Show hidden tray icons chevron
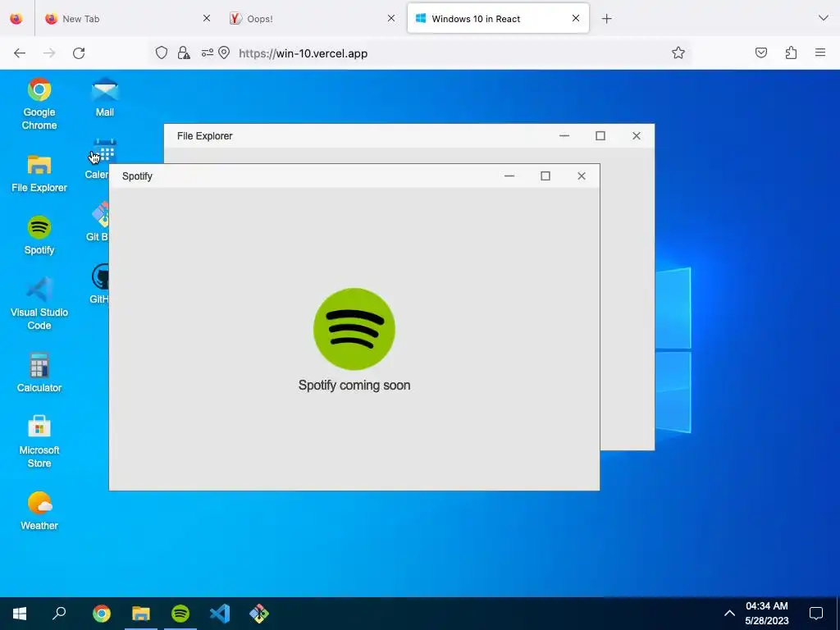 tap(729, 614)
